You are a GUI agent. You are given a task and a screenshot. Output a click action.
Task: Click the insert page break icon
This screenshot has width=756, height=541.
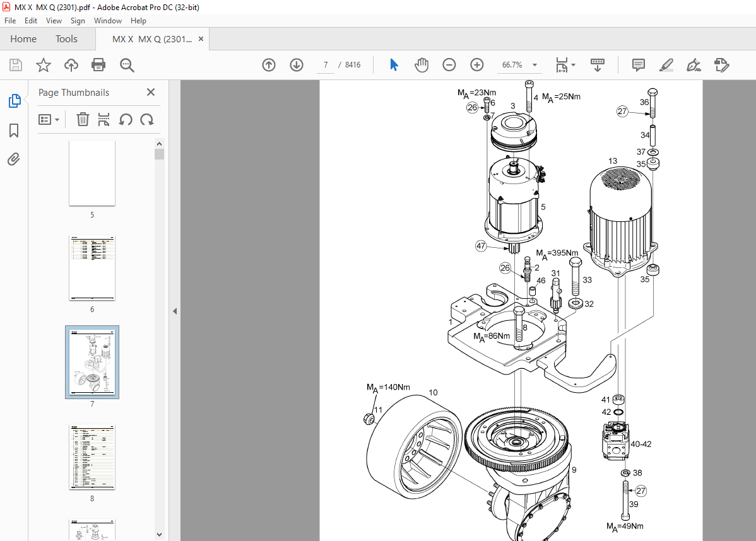coord(103,119)
